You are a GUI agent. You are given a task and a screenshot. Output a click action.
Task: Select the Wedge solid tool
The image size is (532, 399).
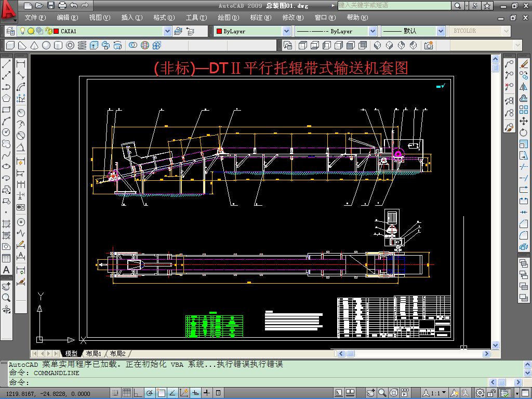[22, 46]
